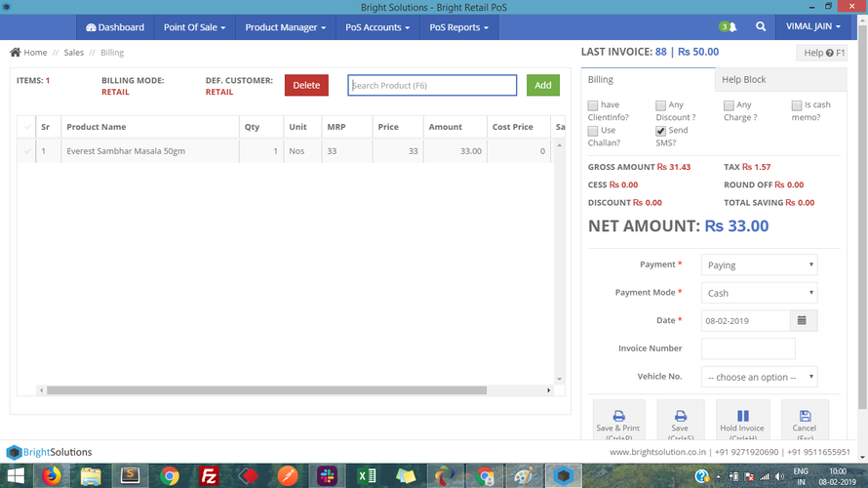Click the volume speaker tray icon

tap(779, 476)
